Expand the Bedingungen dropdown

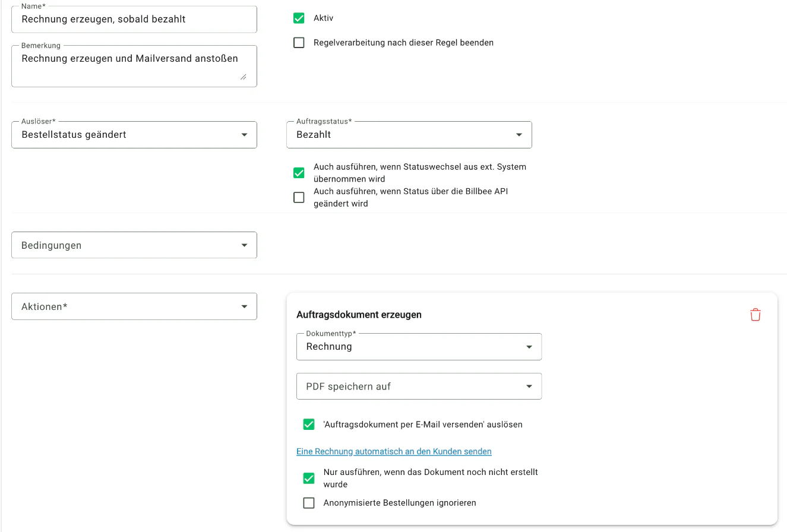134,245
